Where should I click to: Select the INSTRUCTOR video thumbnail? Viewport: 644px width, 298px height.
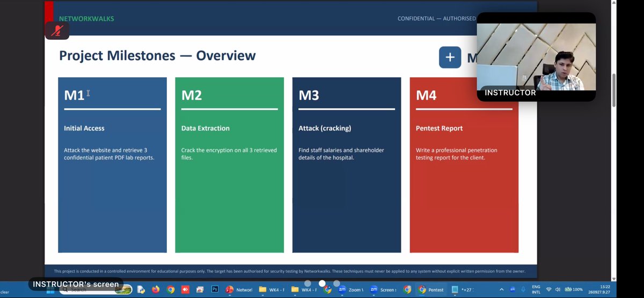click(536, 56)
